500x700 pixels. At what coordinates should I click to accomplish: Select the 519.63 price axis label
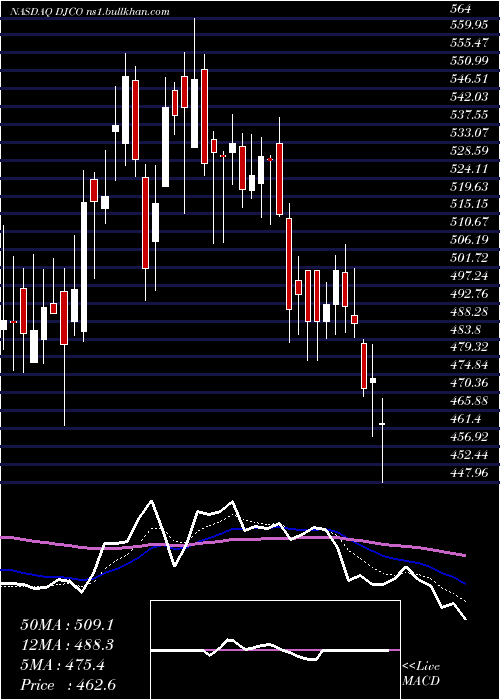pyautogui.click(x=469, y=186)
